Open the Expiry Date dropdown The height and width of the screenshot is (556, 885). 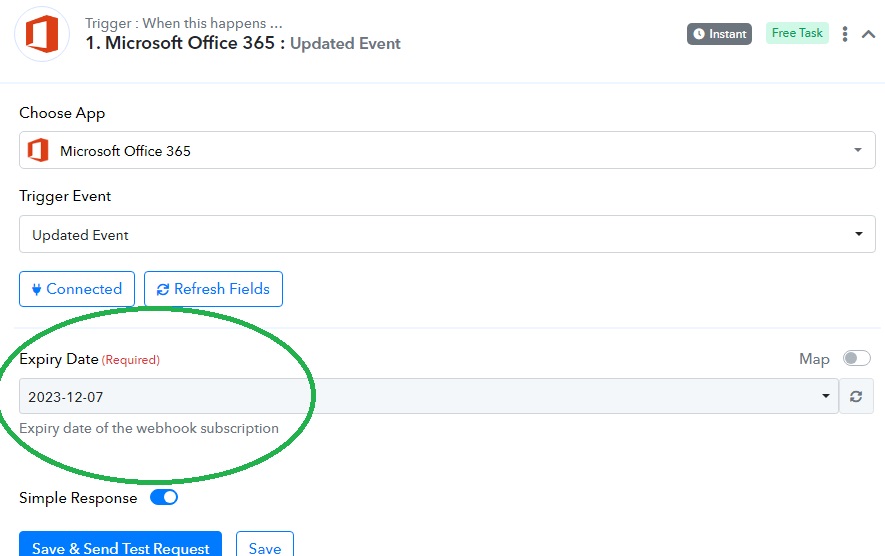pos(429,396)
